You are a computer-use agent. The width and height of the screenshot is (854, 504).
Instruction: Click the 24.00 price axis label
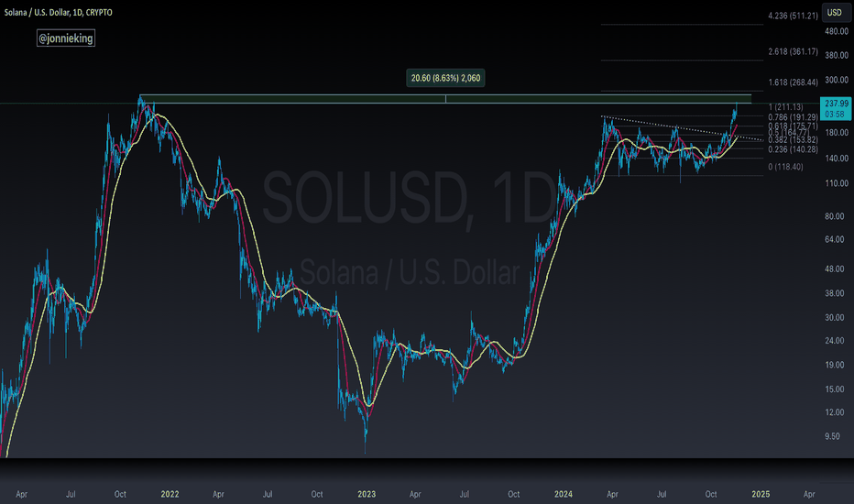point(835,341)
